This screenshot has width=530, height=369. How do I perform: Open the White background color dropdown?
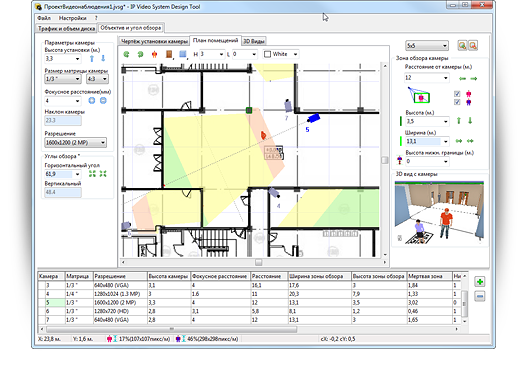281,54
